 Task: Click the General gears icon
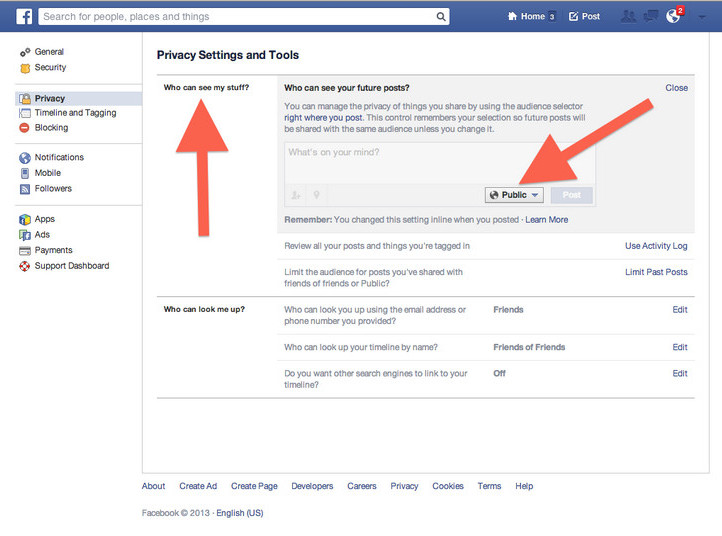tap(25, 52)
